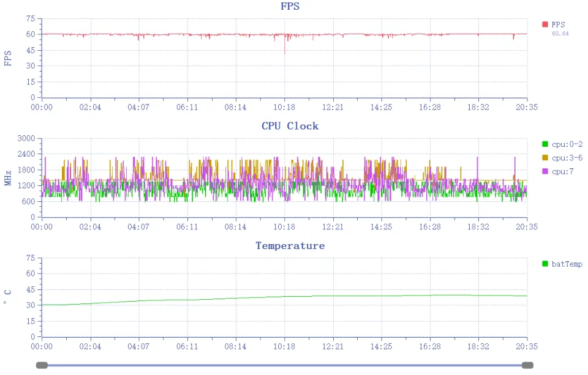Select the FPS chart title
Screen dimensions: 588x375
point(290,7)
